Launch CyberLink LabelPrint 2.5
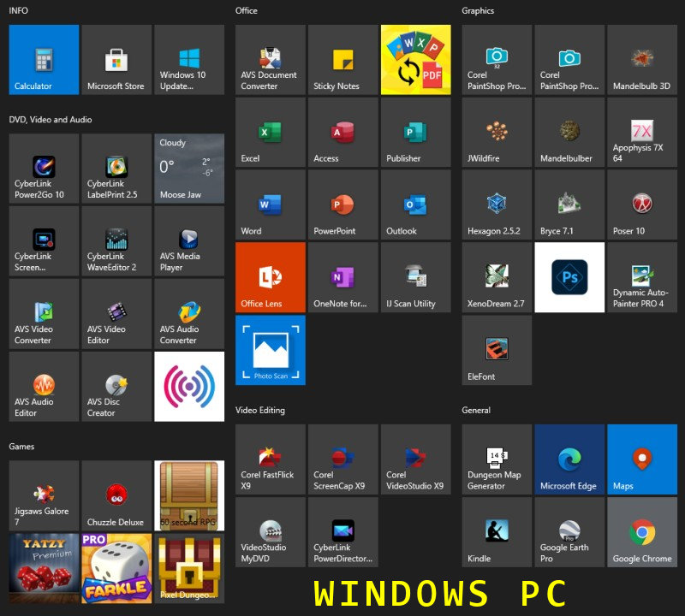685x616 pixels. (x=116, y=169)
